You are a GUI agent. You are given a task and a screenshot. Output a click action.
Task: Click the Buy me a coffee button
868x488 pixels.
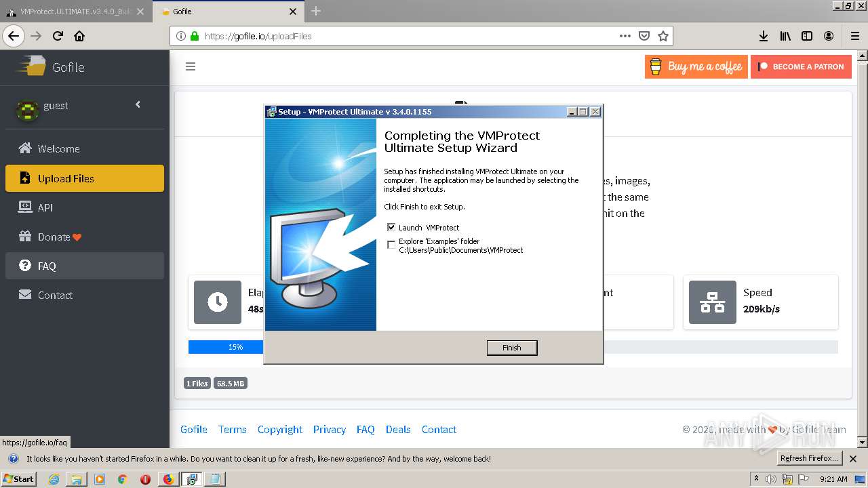pyautogui.click(x=696, y=66)
